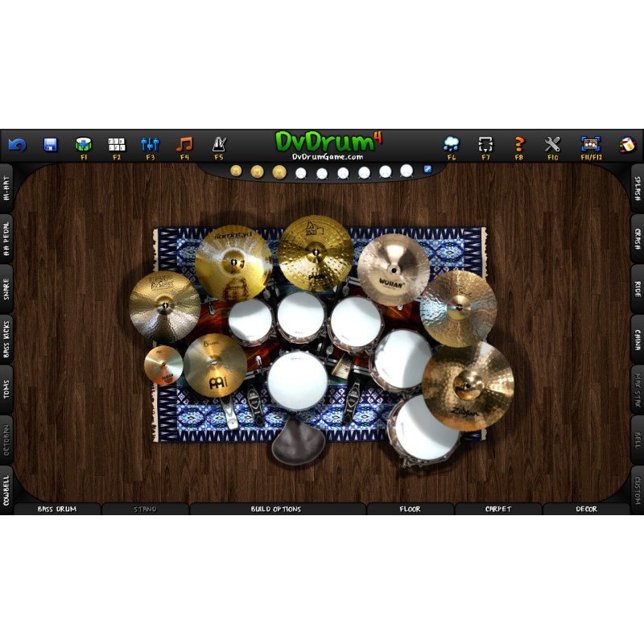Start the metronome icon (F5)
Screen dimensions: 644x644
(x=219, y=145)
